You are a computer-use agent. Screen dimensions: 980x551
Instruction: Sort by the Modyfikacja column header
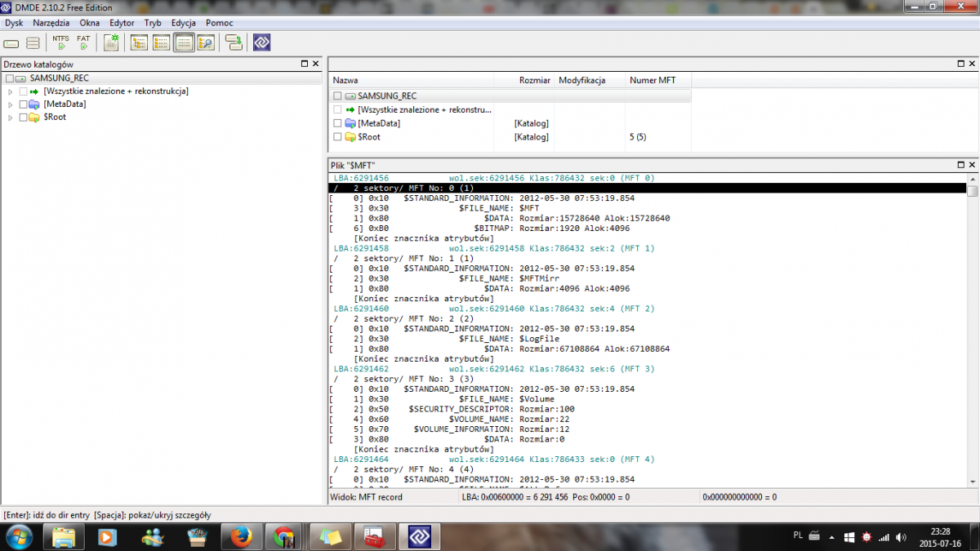point(590,81)
